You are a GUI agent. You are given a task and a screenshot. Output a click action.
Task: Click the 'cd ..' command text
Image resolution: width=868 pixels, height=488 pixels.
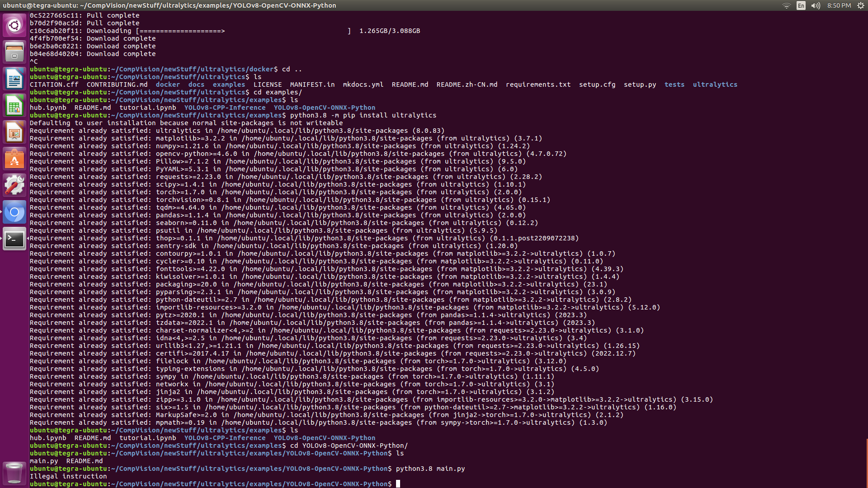(x=292, y=69)
